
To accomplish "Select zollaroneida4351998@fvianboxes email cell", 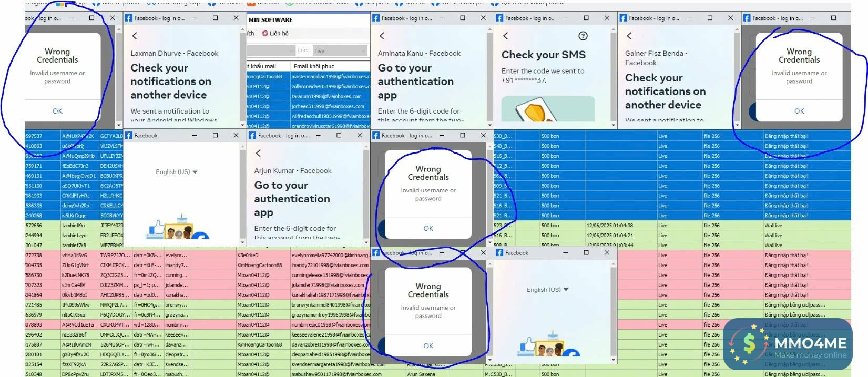I will [331, 87].
